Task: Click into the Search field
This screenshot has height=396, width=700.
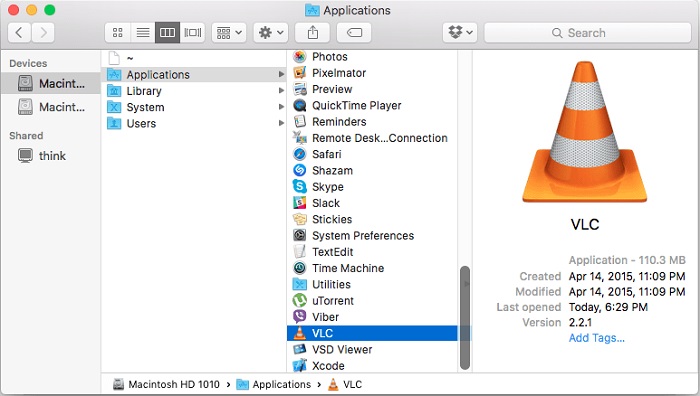Action: pos(588,33)
